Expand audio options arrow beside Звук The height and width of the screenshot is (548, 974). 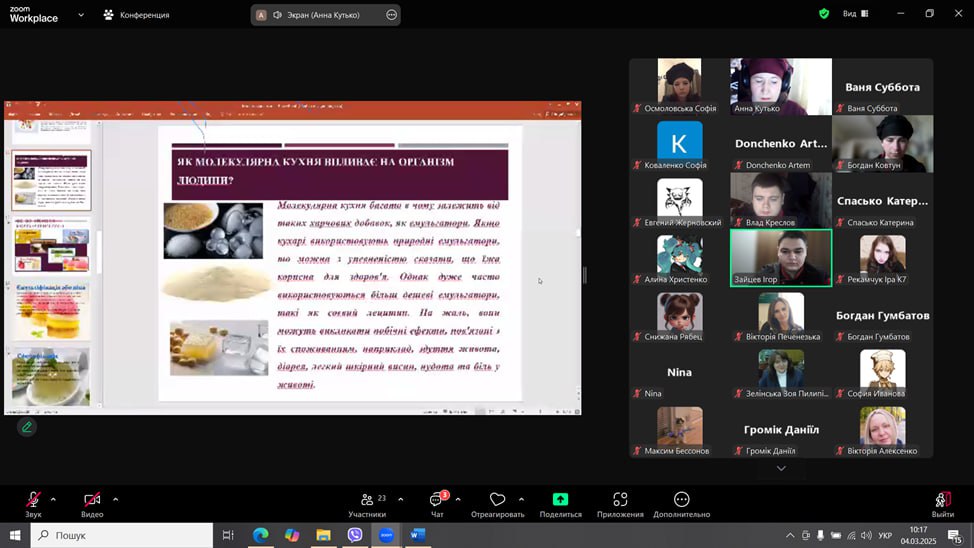tap(53, 499)
